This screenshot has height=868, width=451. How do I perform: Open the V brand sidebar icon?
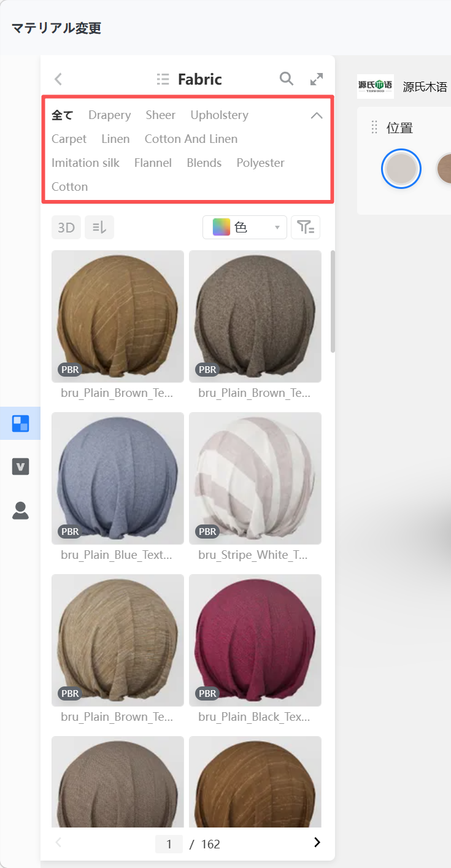20,466
